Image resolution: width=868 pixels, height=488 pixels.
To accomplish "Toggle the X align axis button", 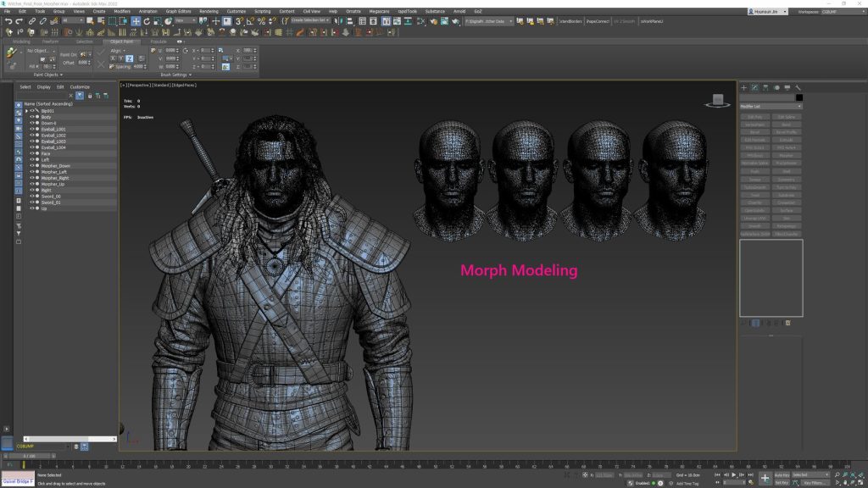I will (113, 58).
